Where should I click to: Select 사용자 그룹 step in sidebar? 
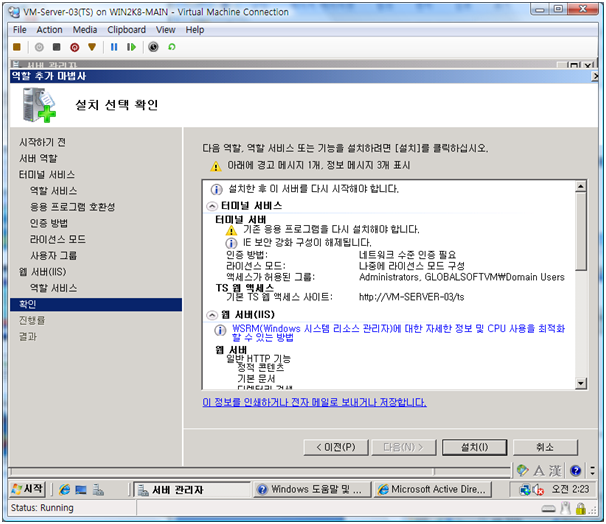tap(54, 256)
